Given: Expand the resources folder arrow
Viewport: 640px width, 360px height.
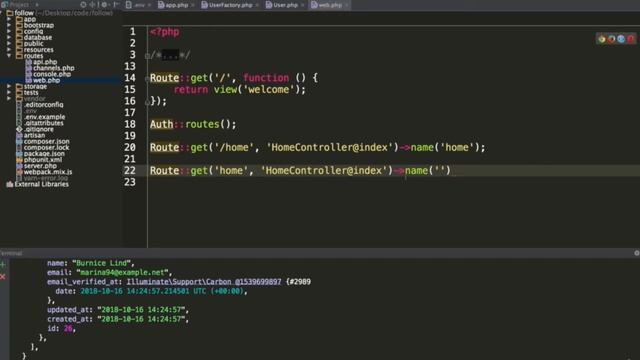Looking at the screenshot, I should pos(9,50).
